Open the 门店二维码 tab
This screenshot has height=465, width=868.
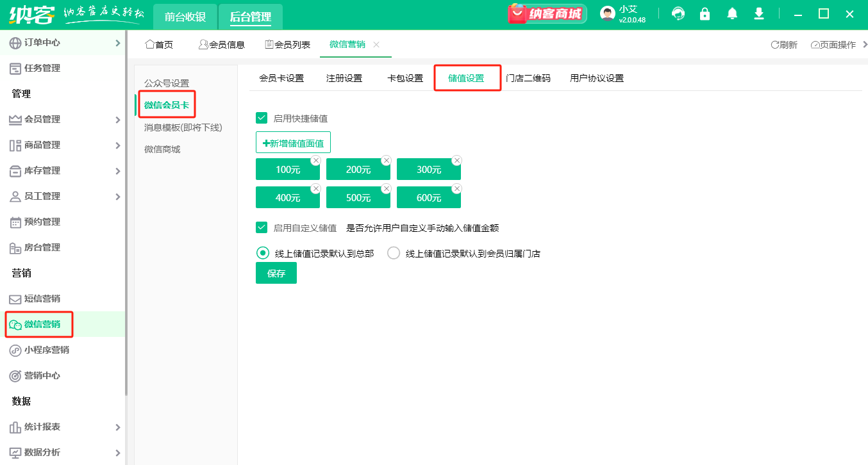click(530, 77)
